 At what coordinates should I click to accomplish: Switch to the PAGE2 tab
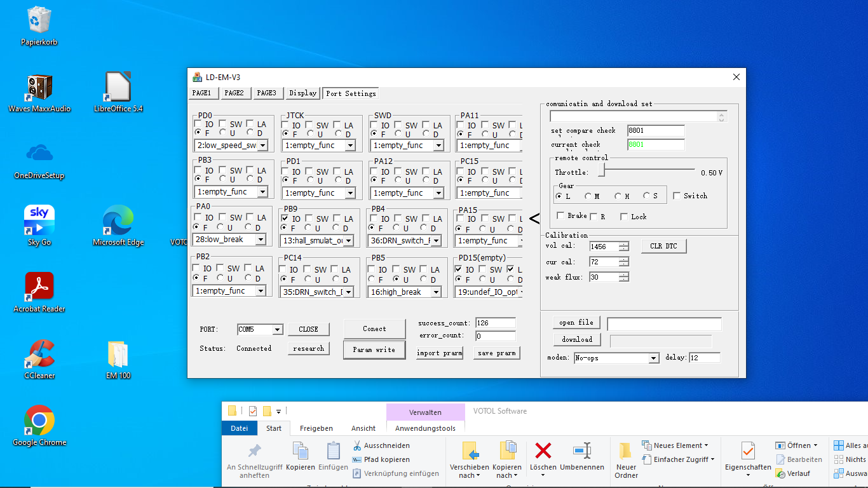coord(234,93)
